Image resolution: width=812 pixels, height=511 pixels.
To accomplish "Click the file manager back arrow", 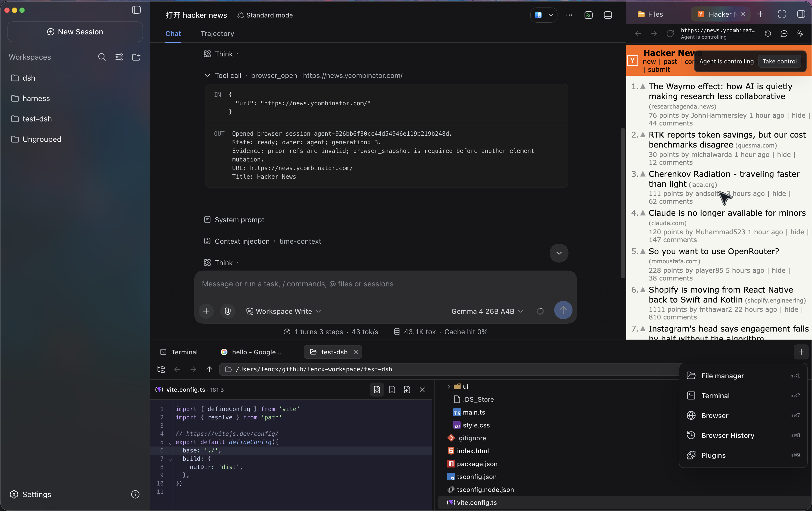I will (177, 369).
